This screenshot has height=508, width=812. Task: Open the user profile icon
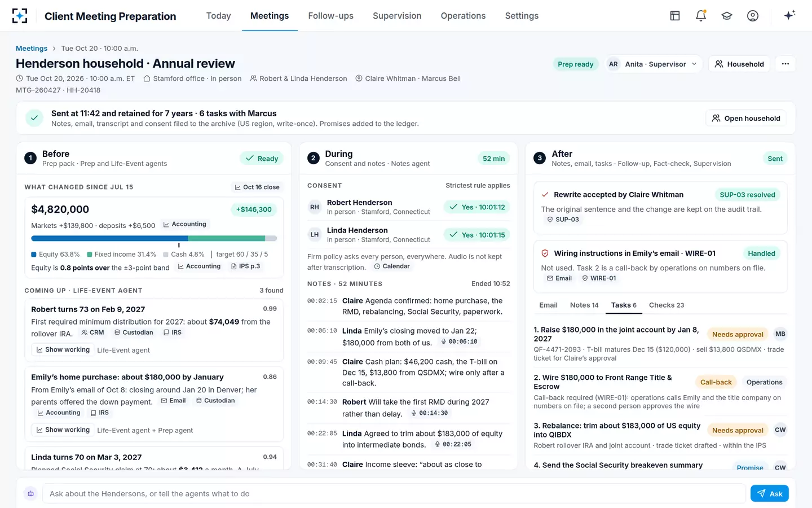(x=753, y=16)
